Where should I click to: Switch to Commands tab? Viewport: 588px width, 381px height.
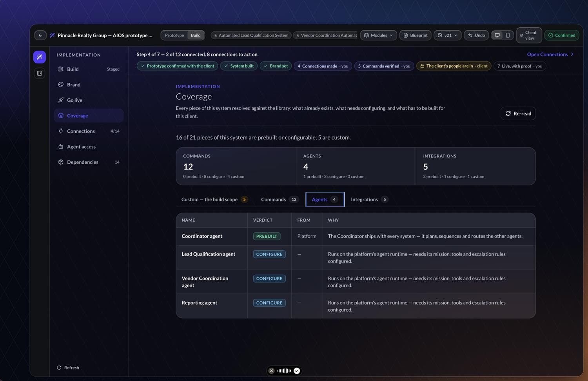click(279, 199)
